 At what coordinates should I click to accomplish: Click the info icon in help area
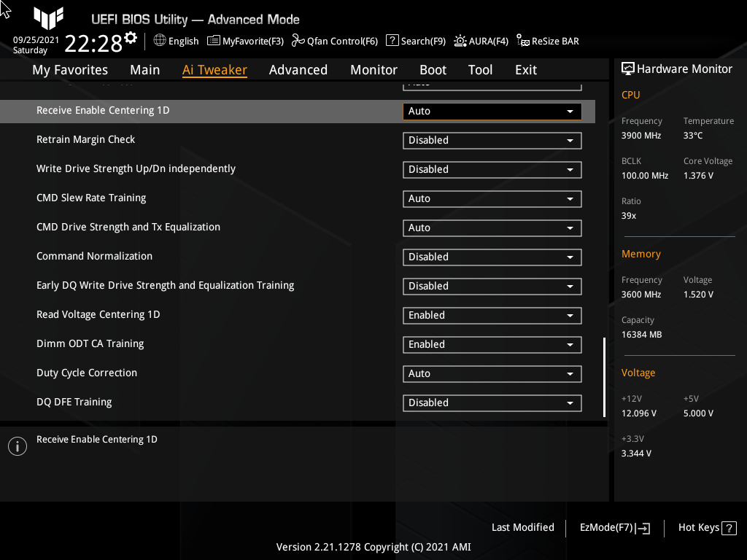point(18,446)
